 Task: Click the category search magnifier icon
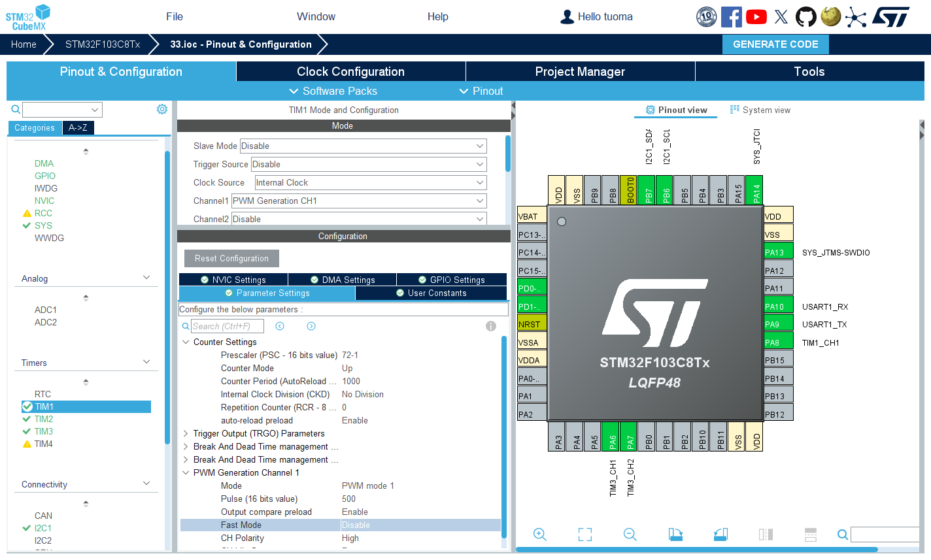(16, 109)
